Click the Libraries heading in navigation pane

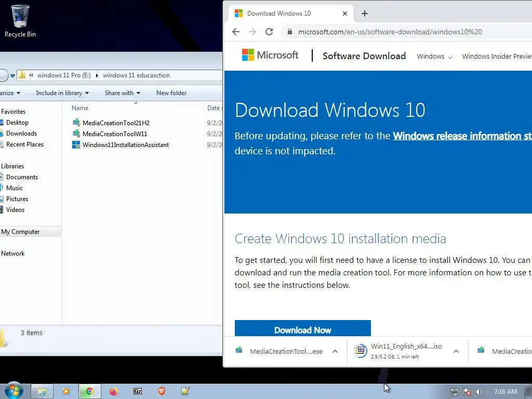point(12,166)
